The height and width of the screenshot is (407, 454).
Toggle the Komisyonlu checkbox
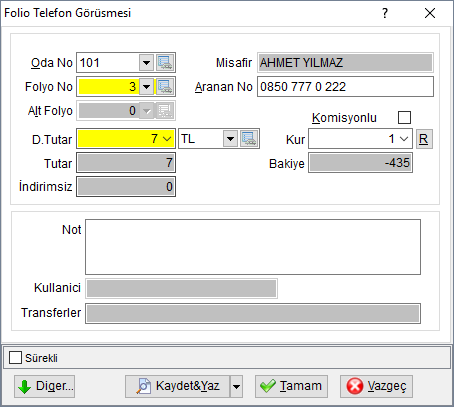(x=404, y=117)
